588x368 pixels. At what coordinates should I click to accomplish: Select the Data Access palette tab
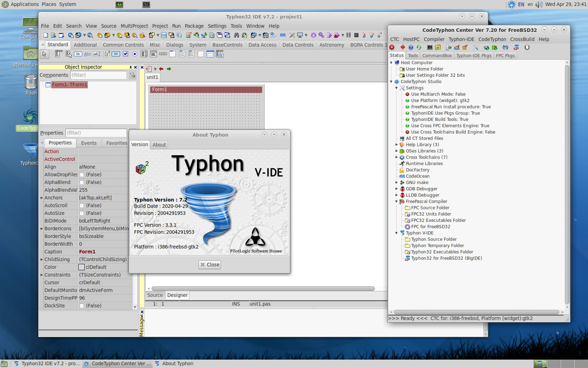262,45
